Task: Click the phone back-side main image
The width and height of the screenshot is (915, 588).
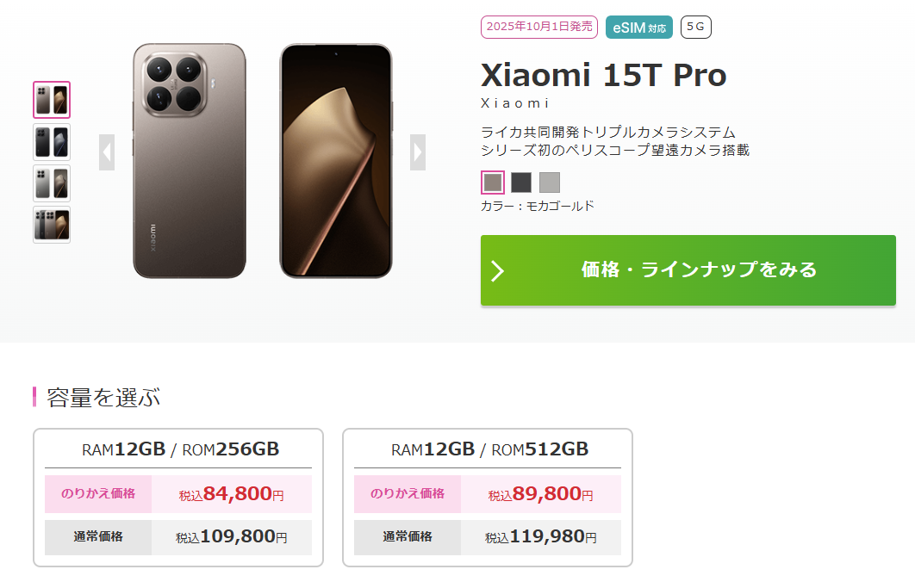Action: click(190, 161)
